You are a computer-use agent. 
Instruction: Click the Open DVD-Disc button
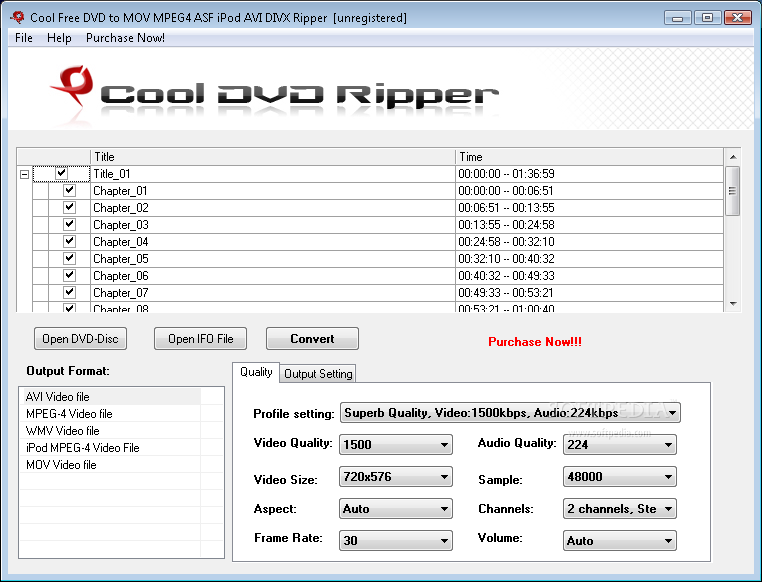pyautogui.click(x=80, y=339)
